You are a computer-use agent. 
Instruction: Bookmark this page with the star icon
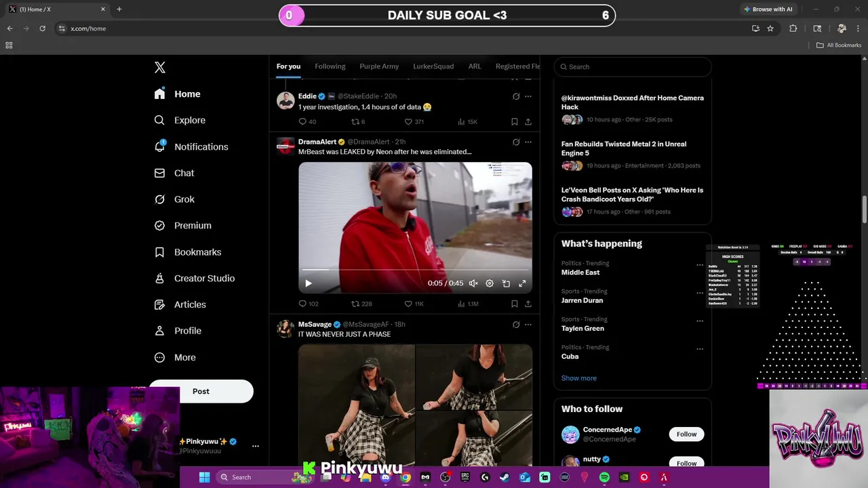click(x=770, y=28)
